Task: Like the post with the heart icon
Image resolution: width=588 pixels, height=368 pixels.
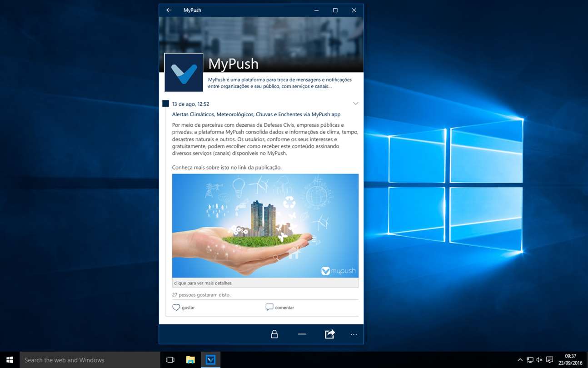Action: (x=176, y=308)
